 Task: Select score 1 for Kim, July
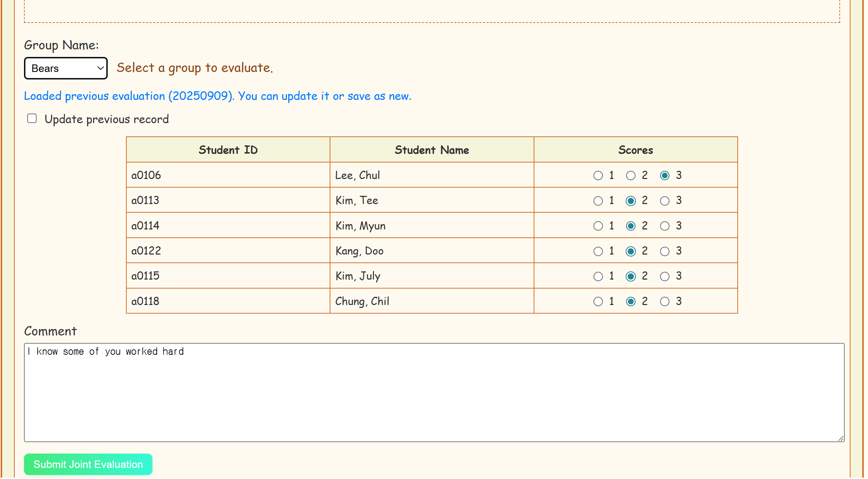tap(598, 276)
